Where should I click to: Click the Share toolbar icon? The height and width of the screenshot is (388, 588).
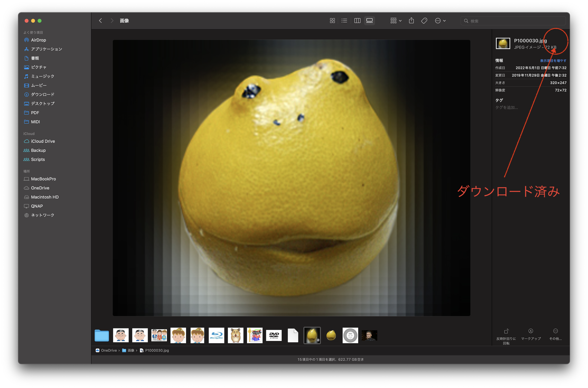(411, 21)
